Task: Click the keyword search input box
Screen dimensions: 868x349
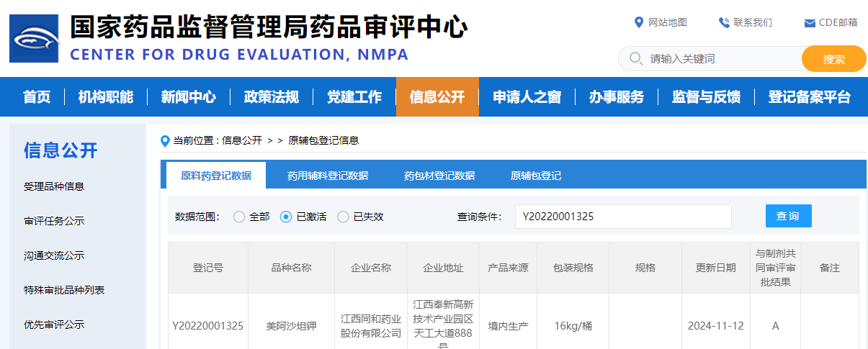Action: [x=720, y=59]
